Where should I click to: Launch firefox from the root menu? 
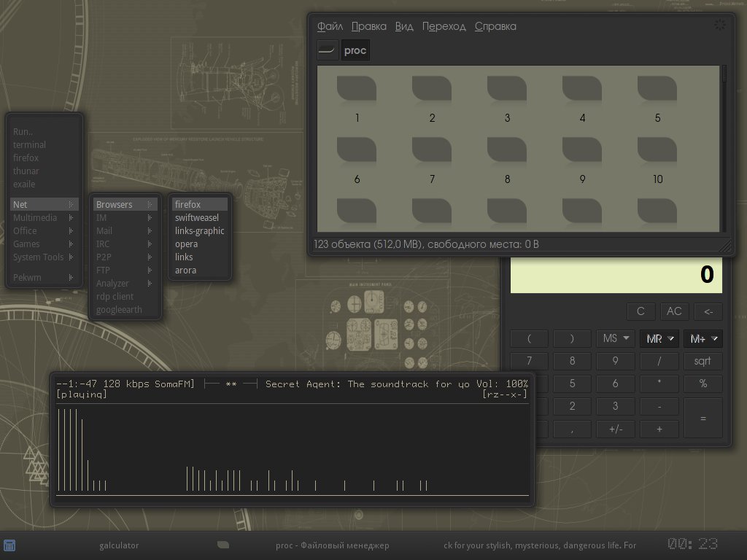[44, 157]
